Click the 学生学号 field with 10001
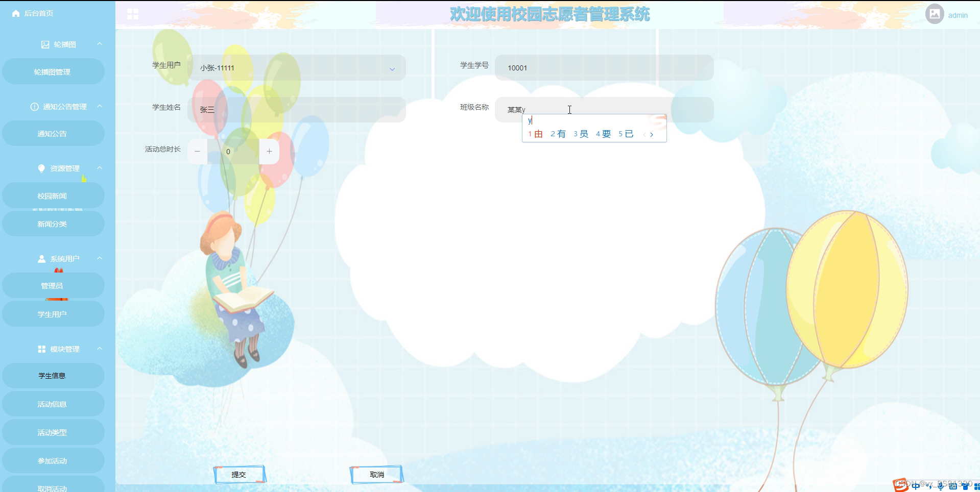The height and width of the screenshot is (492, 980). click(x=604, y=68)
